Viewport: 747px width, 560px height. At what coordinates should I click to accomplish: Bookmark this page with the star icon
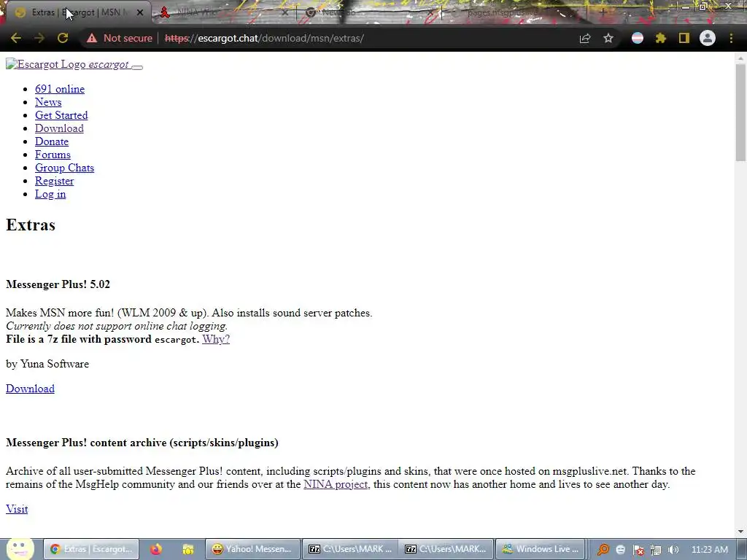point(608,38)
